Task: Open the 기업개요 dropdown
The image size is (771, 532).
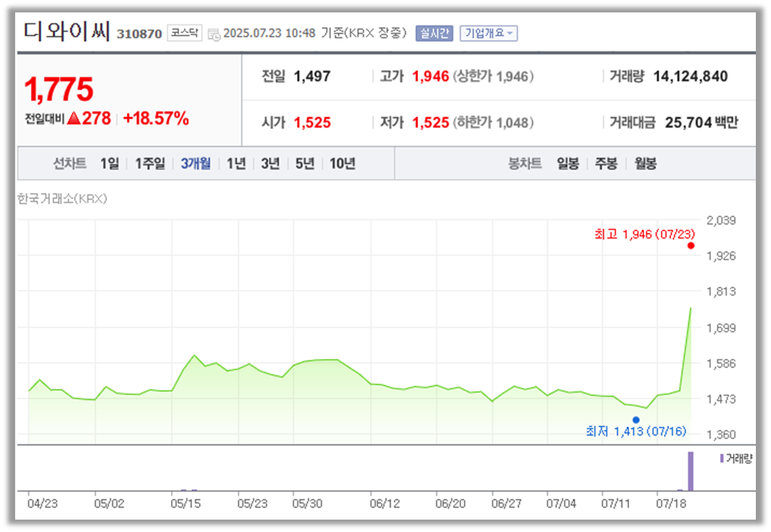Action: coord(489,33)
